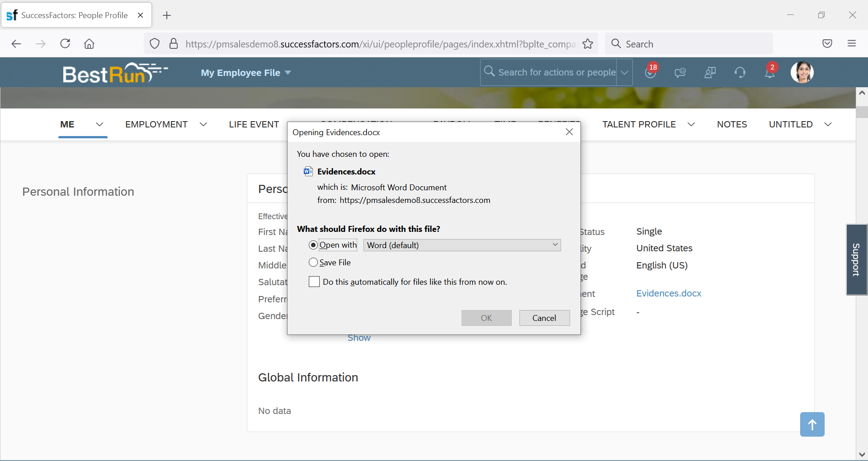This screenshot has width=868, height=461.
Task: Open the feedback chat icon
Action: pos(680,72)
